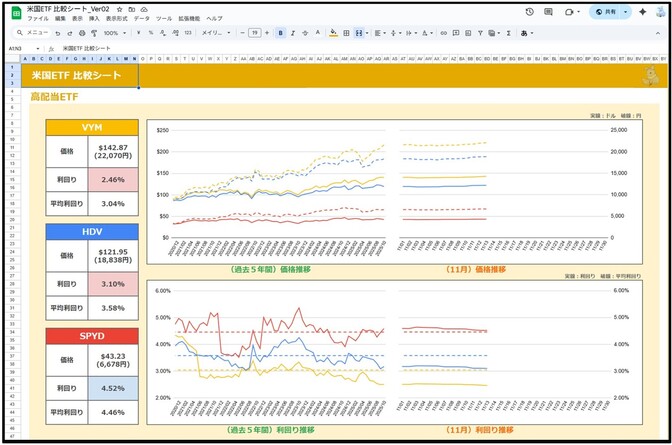Increase the decimal places

175,33
